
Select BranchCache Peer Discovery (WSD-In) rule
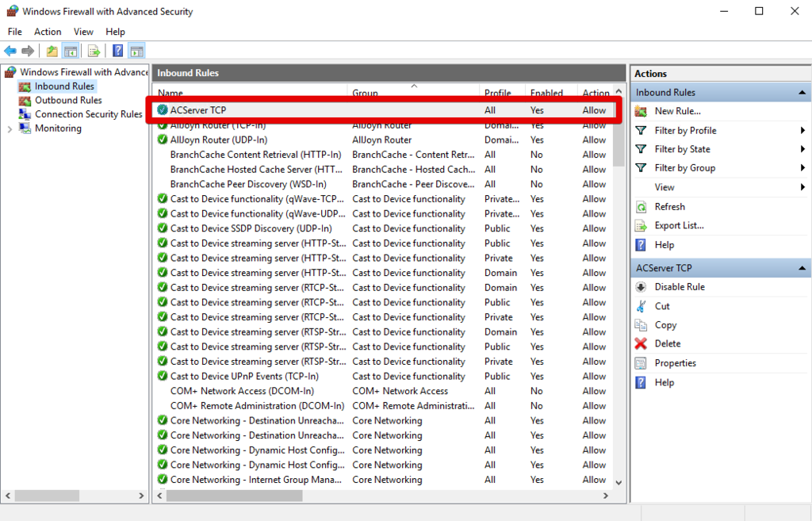[x=382, y=184]
